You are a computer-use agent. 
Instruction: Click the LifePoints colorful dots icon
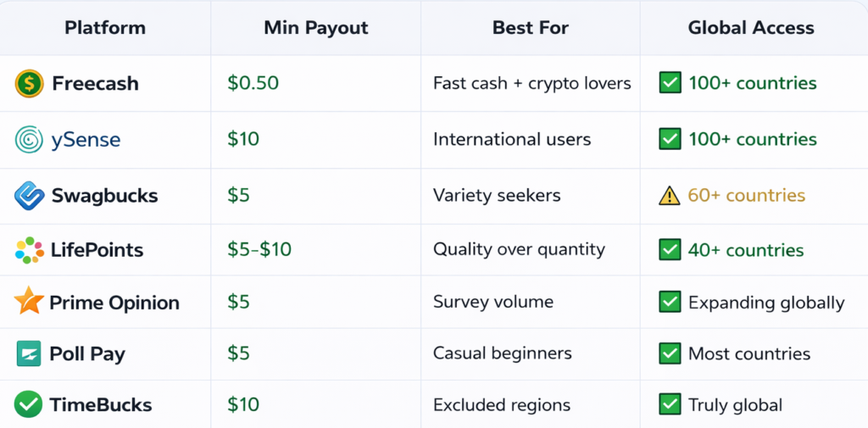click(29, 250)
